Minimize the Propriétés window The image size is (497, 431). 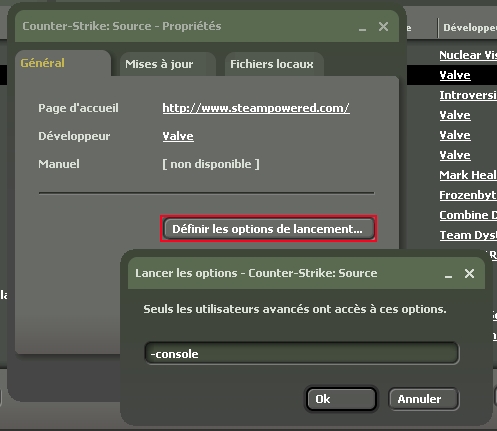[x=362, y=29]
